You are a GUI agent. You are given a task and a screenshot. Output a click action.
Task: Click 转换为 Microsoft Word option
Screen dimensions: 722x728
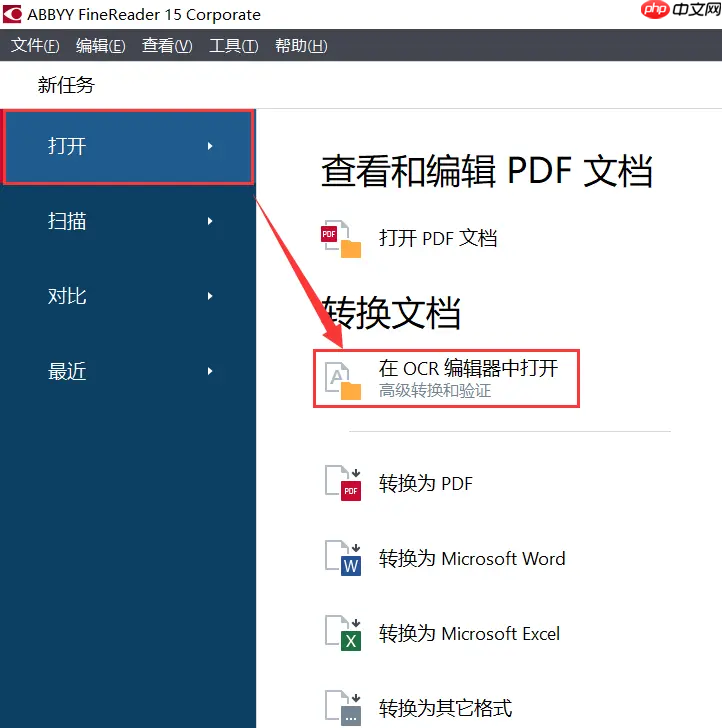click(x=472, y=559)
